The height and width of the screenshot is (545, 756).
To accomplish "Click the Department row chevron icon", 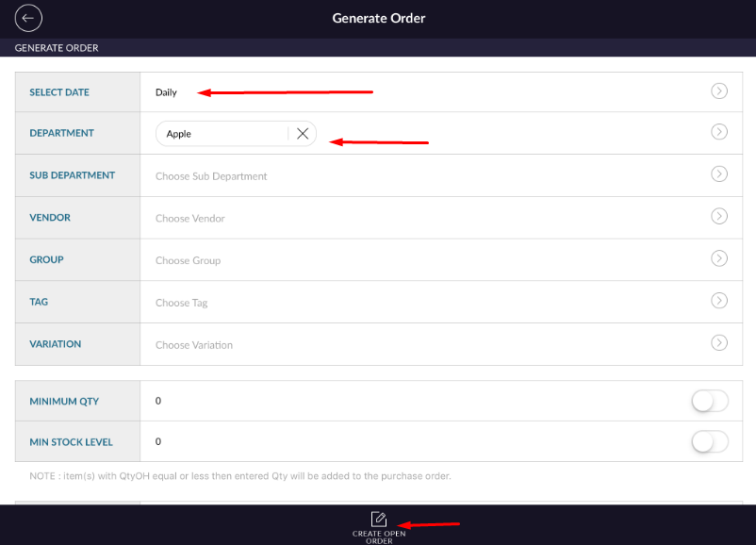I will pyautogui.click(x=719, y=132).
